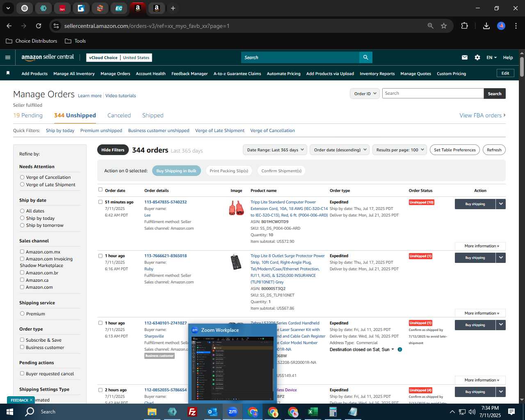The width and height of the screenshot is (525, 420).
Task: Click the Set Table Preferences button
Action: pos(455,150)
